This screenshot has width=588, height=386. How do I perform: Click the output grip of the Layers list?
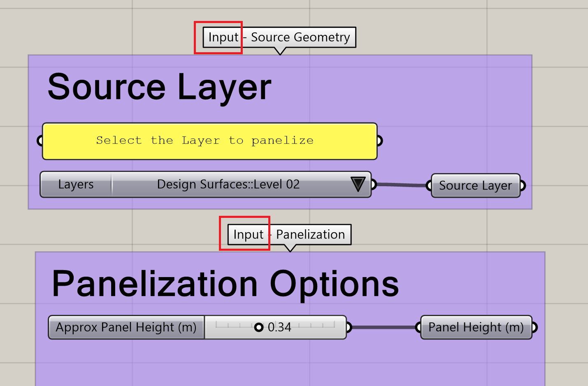(374, 185)
